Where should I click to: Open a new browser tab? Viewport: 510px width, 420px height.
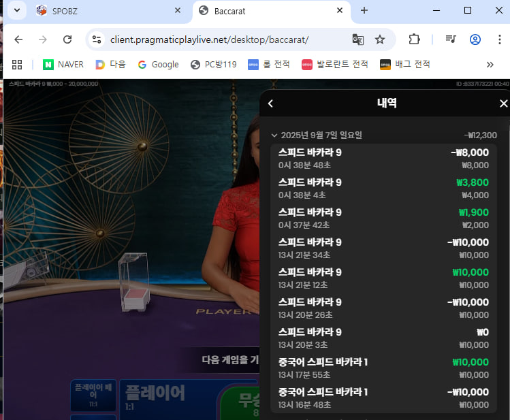(x=364, y=11)
